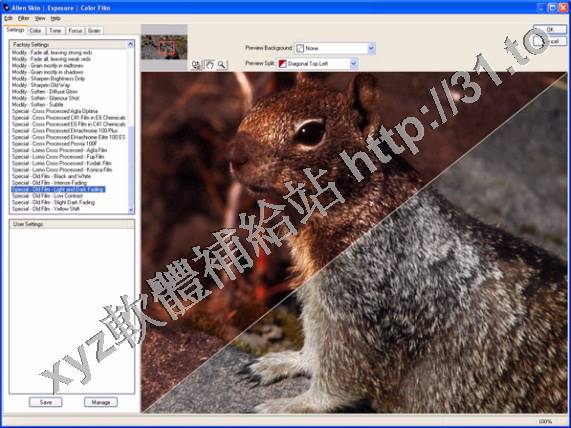Select 'Cross Processed Ektachrome Elite 100 ES'
The image size is (571, 428).
(x=68, y=137)
